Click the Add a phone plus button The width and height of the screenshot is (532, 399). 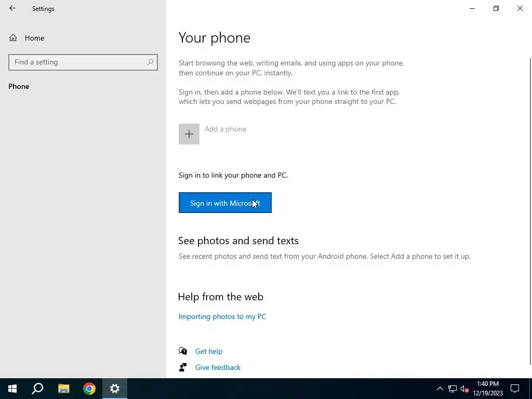(189, 134)
